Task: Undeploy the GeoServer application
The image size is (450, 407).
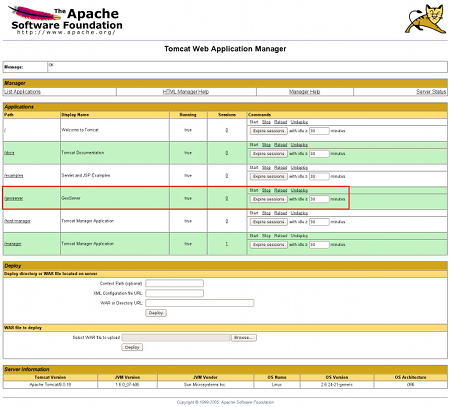Action: pyautogui.click(x=299, y=190)
